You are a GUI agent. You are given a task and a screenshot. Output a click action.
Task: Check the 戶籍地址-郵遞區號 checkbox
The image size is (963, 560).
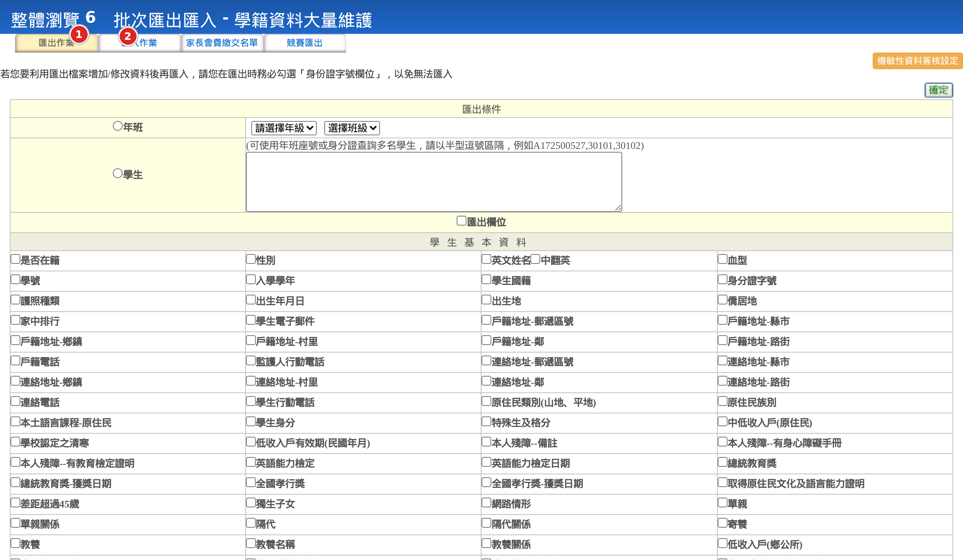coord(486,320)
